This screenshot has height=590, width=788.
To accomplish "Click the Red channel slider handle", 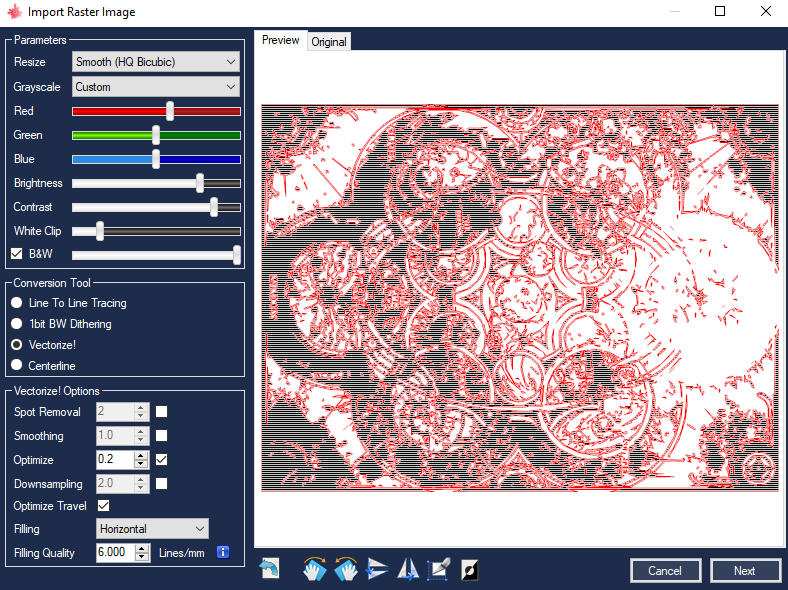I will tap(170, 111).
